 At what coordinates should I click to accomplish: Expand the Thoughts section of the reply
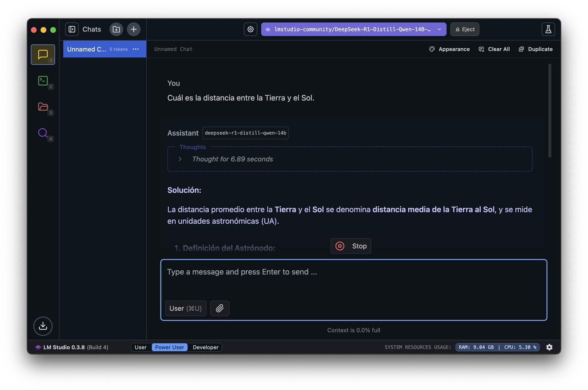179,159
